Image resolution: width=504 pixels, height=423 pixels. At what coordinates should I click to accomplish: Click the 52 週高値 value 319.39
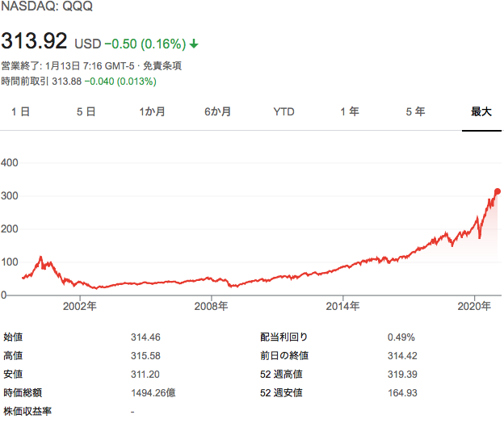402,375
